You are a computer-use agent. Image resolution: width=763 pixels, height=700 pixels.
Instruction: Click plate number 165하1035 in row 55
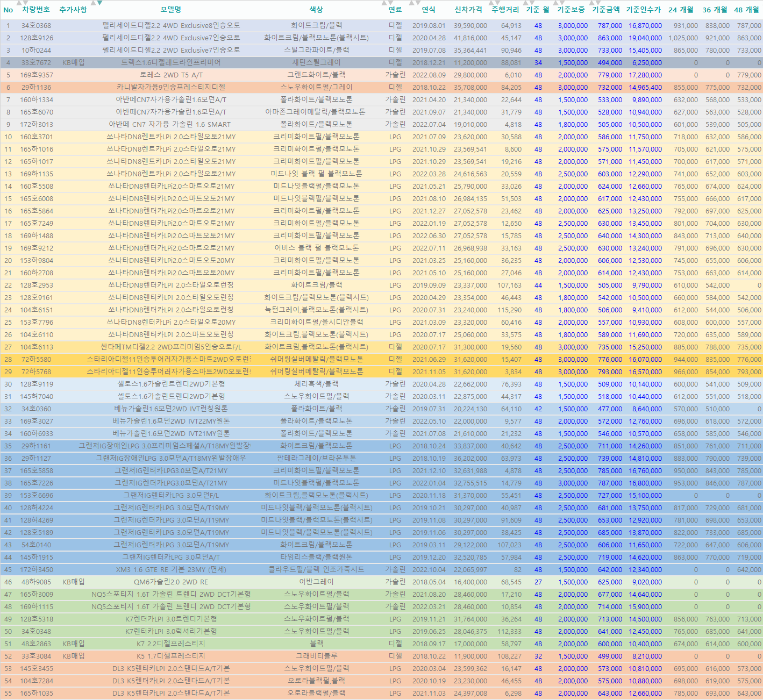click(37, 693)
